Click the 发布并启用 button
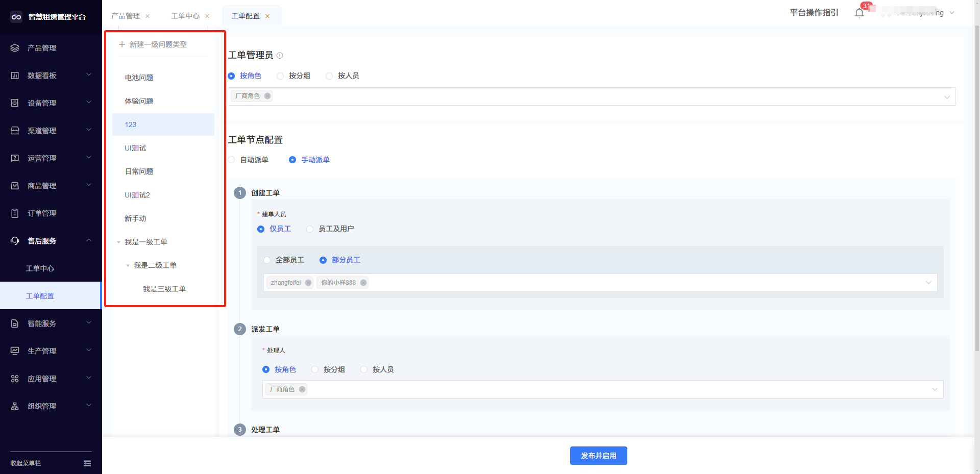Image resolution: width=980 pixels, height=474 pixels. click(x=598, y=456)
